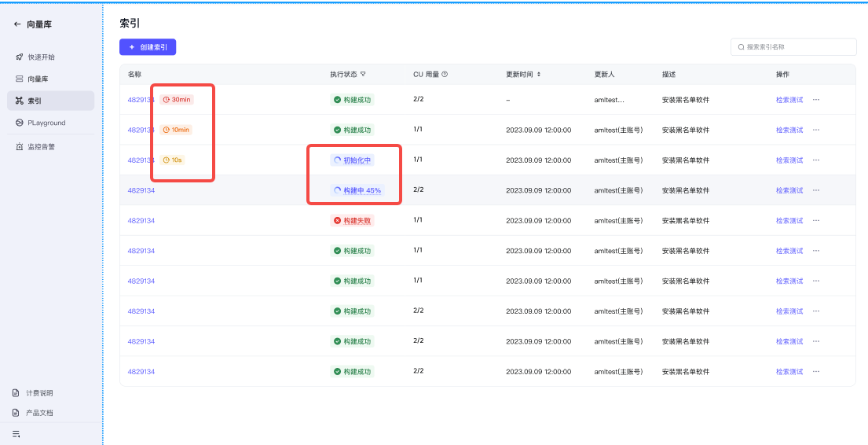
Task: Click the orange 10min clock tag
Action: tap(178, 130)
